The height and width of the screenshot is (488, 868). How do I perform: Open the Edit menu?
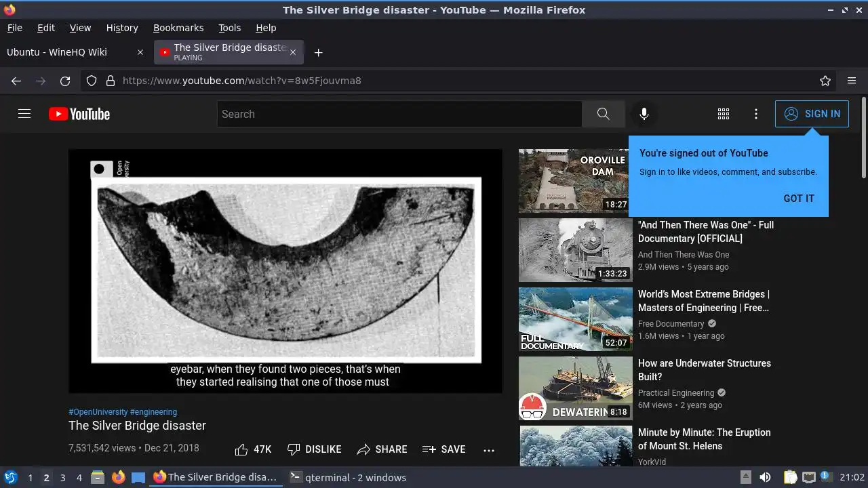point(46,28)
